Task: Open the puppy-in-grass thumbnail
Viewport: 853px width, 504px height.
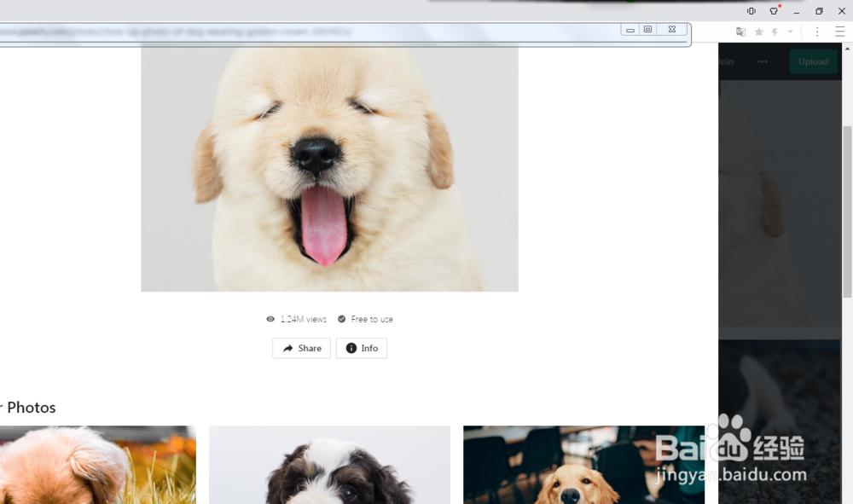Action: click(98, 465)
